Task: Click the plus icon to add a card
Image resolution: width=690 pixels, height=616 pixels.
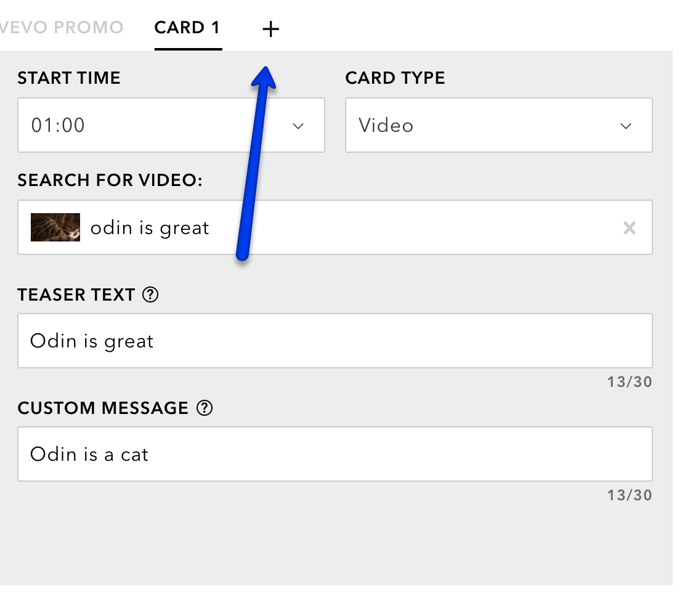Action: click(x=270, y=29)
